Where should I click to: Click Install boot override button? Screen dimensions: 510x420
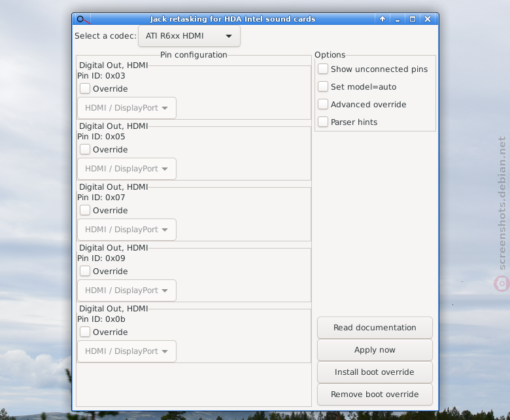coord(375,372)
